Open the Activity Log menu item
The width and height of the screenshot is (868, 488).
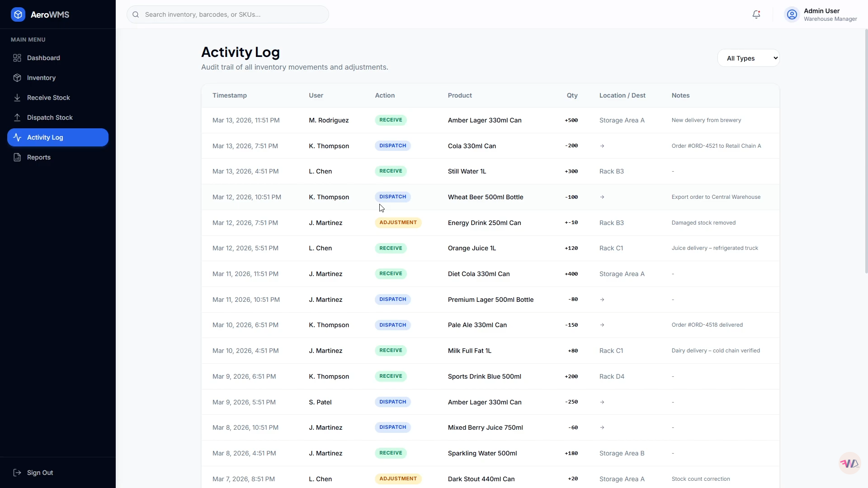pos(58,137)
